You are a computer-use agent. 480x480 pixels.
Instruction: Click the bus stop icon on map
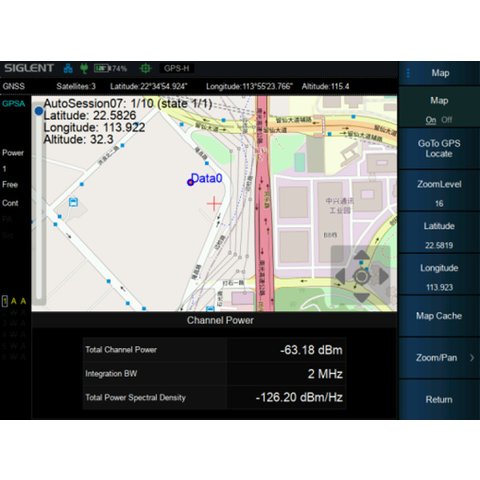click(x=73, y=202)
